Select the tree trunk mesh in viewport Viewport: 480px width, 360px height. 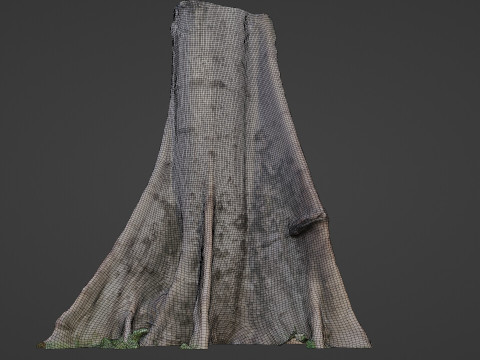point(213,180)
